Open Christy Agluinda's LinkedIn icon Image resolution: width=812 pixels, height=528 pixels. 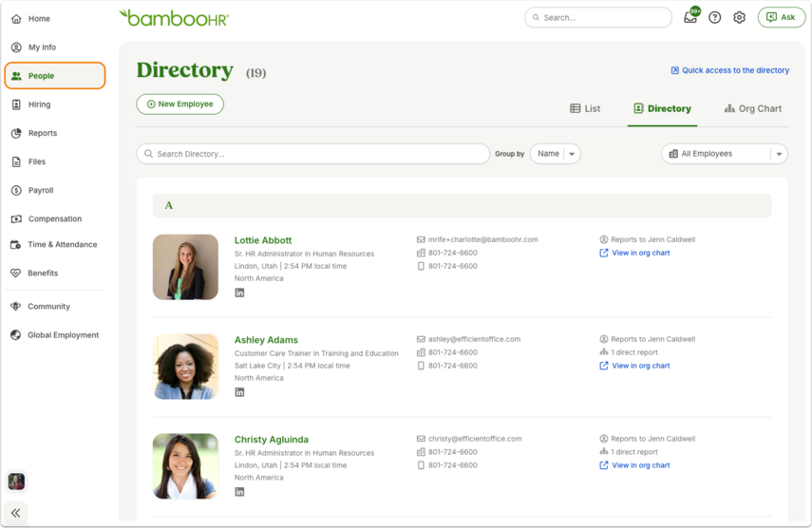click(239, 492)
